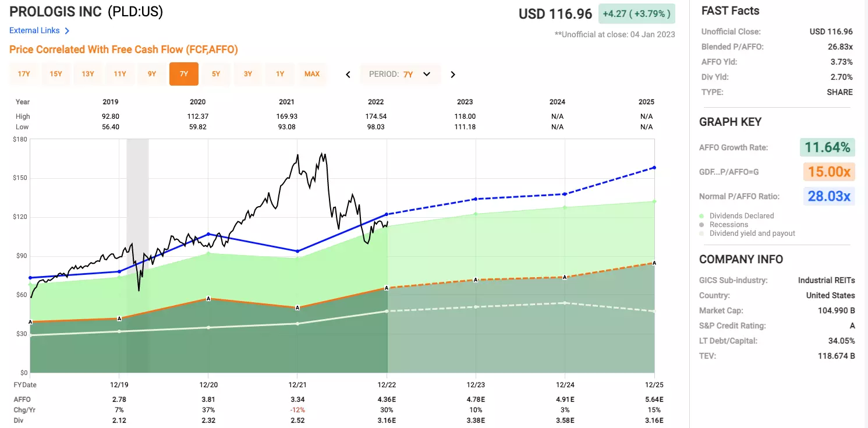This screenshot has height=428, width=868.
Task: Select the 15Y time range tab
Action: click(56, 74)
